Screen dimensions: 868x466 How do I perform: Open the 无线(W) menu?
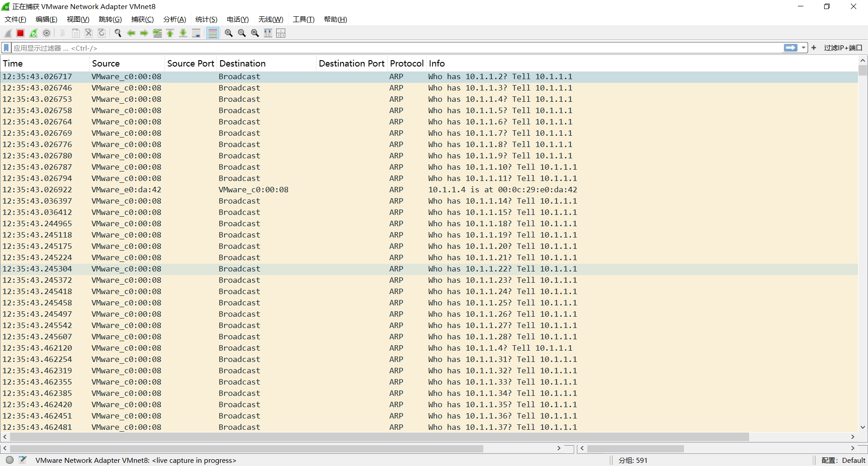271,19
